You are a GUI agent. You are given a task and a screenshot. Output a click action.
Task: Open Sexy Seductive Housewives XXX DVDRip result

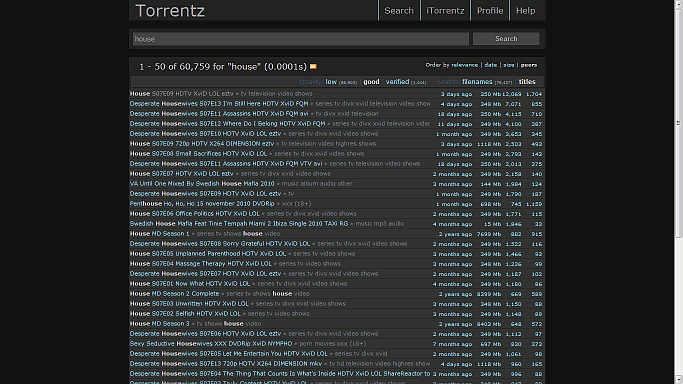211,344
